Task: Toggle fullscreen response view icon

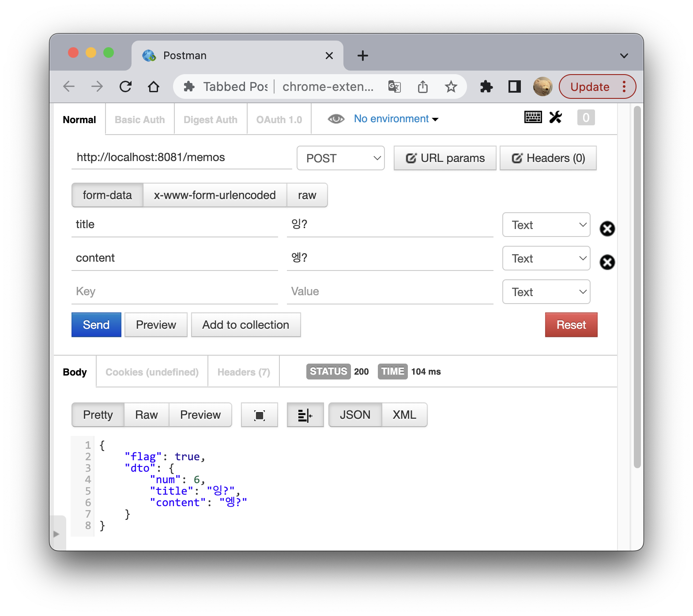Action: (x=260, y=415)
